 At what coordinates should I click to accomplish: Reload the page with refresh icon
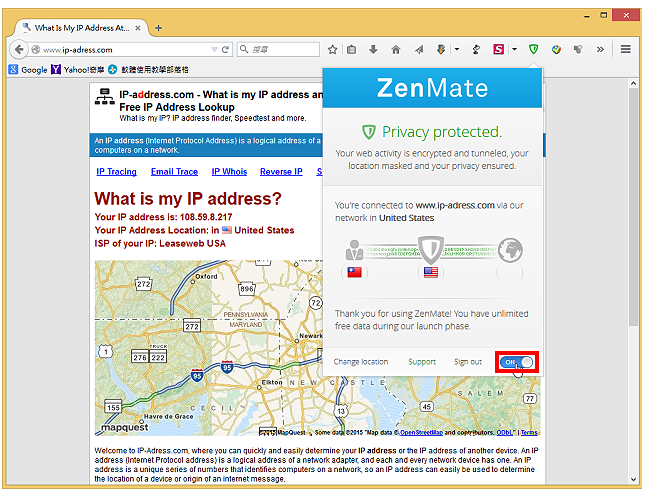tap(226, 50)
